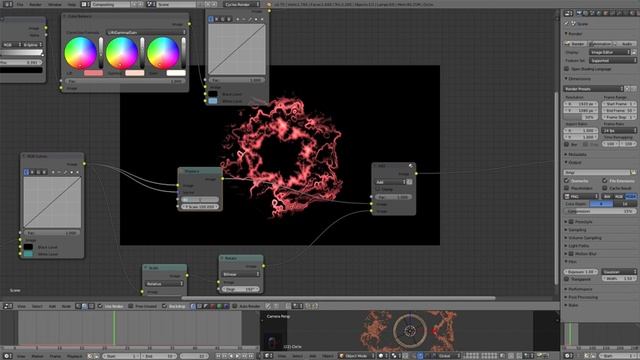640x360 pixels.
Task: Open the PNG file format dropdown
Action: [x=582, y=196]
